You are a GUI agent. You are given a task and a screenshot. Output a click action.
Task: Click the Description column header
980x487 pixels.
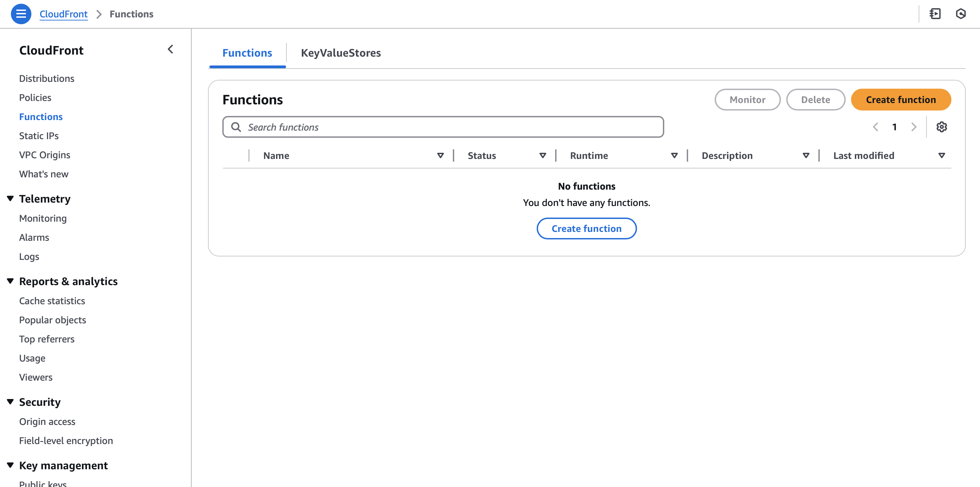(727, 156)
